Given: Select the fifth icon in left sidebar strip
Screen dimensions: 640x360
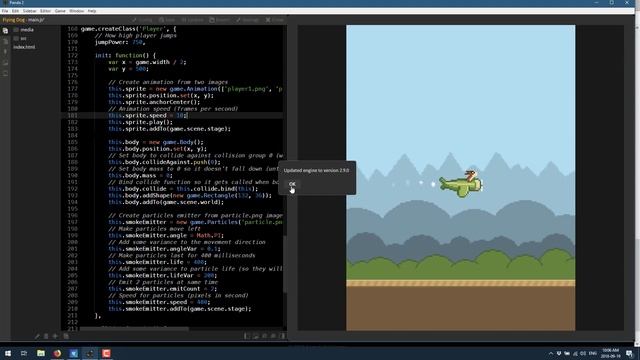Looking at the screenshot, I should (x=5, y=73).
